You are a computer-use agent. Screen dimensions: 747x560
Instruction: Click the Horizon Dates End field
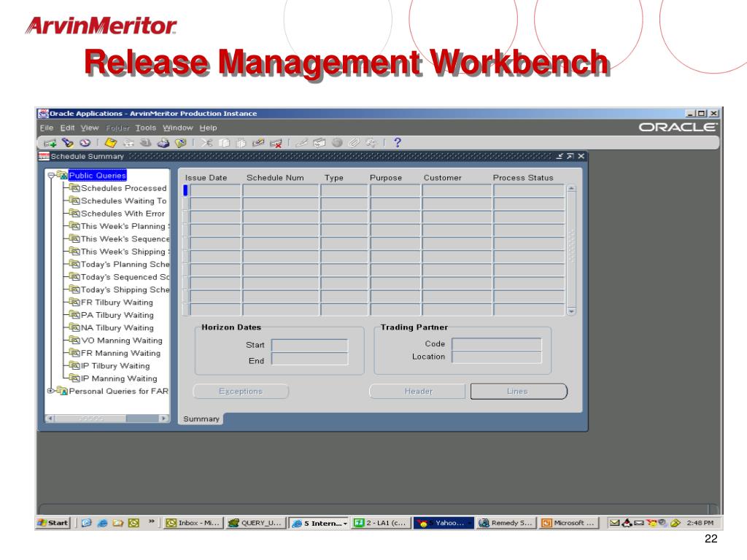[309, 359]
